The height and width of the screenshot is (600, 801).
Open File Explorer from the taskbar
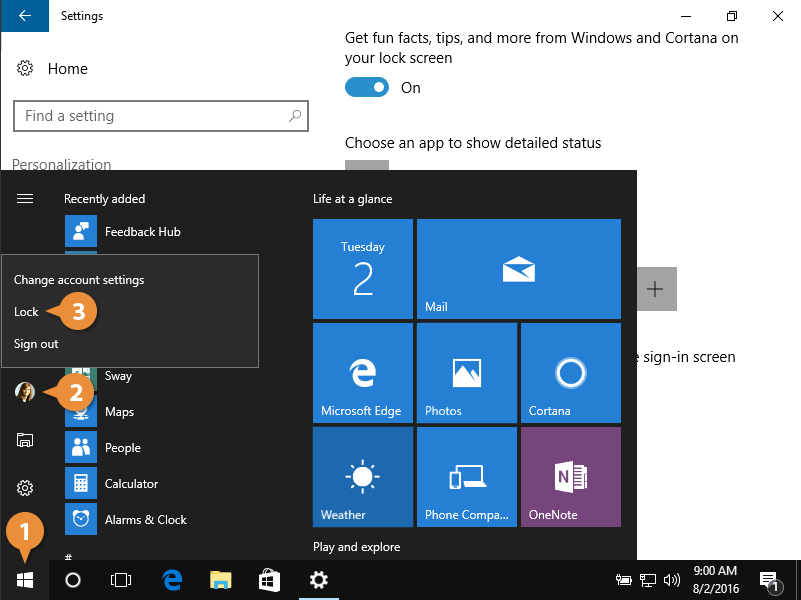click(x=221, y=580)
